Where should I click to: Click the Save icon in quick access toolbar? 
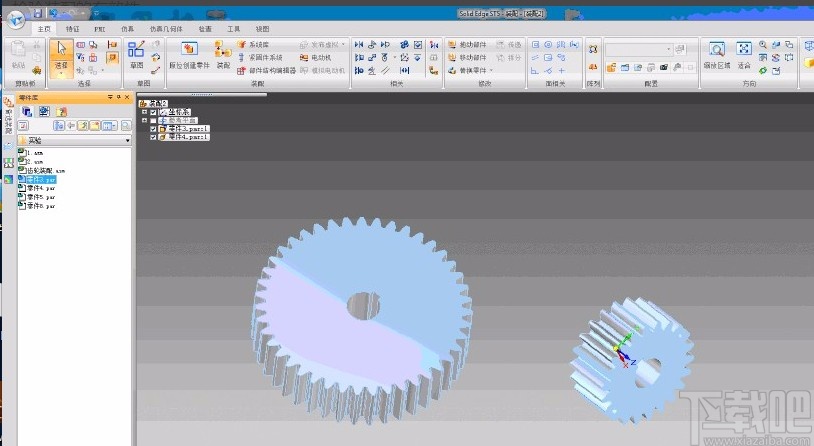[37, 13]
